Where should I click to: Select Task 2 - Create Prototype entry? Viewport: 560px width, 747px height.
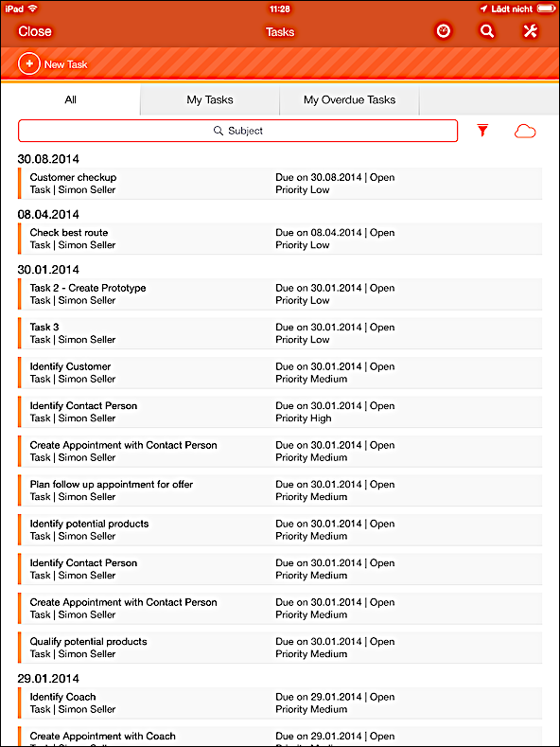click(x=280, y=293)
